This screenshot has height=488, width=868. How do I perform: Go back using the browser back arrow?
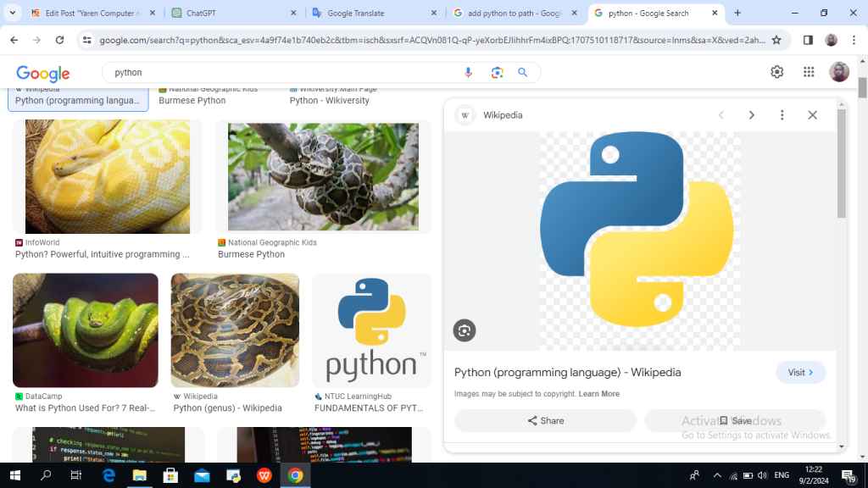pyautogui.click(x=14, y=40)
